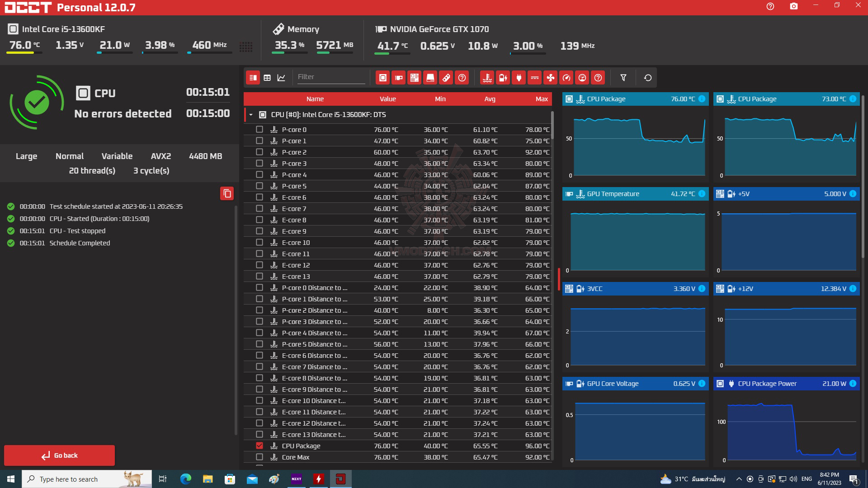Image resolution: width=868 pixels, height=488 pixels.
Task: Toggle the temperature sensors filter icon
Action: point(487,78)
